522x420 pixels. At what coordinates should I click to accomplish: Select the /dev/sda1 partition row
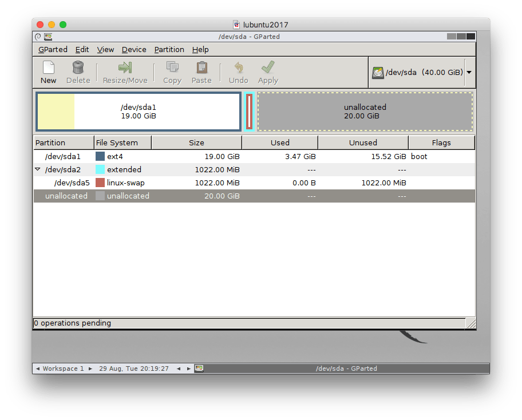point(254,156)
